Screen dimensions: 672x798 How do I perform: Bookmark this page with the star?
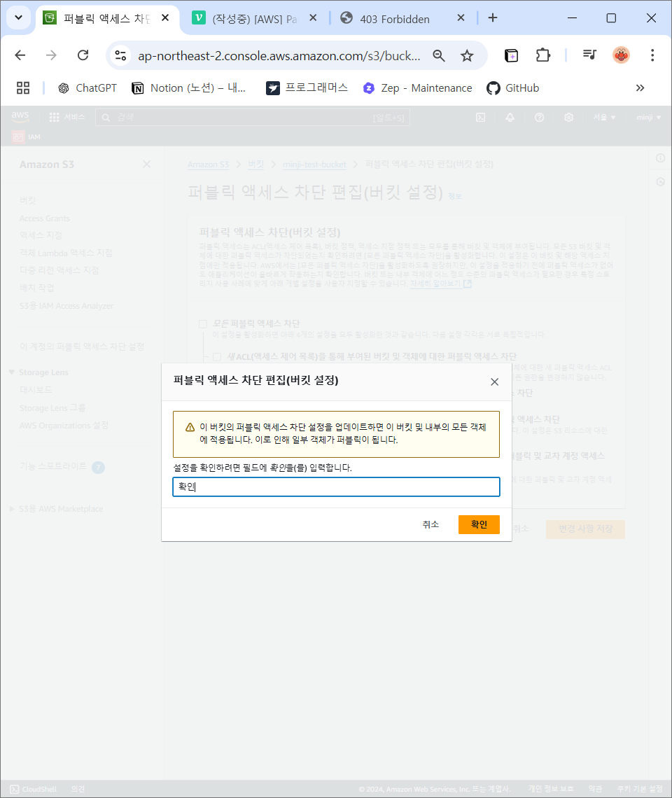(x=467, y=55)
